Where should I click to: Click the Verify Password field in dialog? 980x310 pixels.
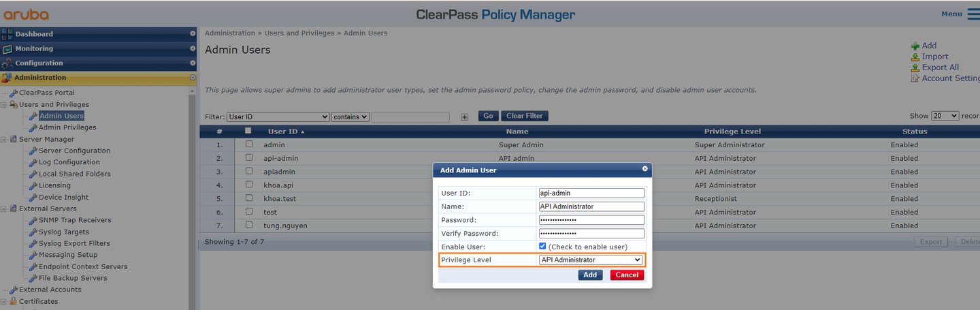point(591,234)
